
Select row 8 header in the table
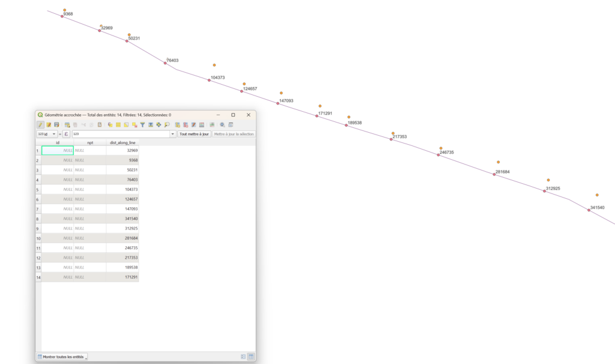pyautogui.click(x=38, y=219)
